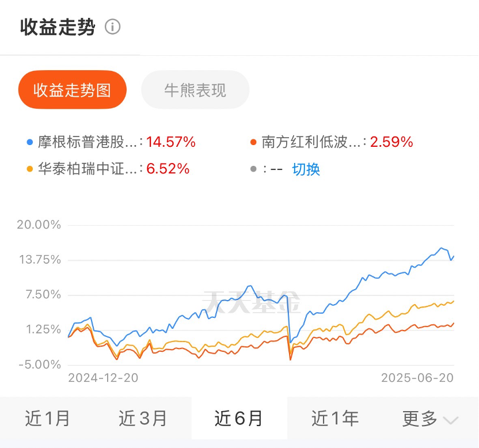Image resolution: width=479 pixels, height=448 pixels.
Task: Select the 近6月 period tab
Action: [239, 419]
